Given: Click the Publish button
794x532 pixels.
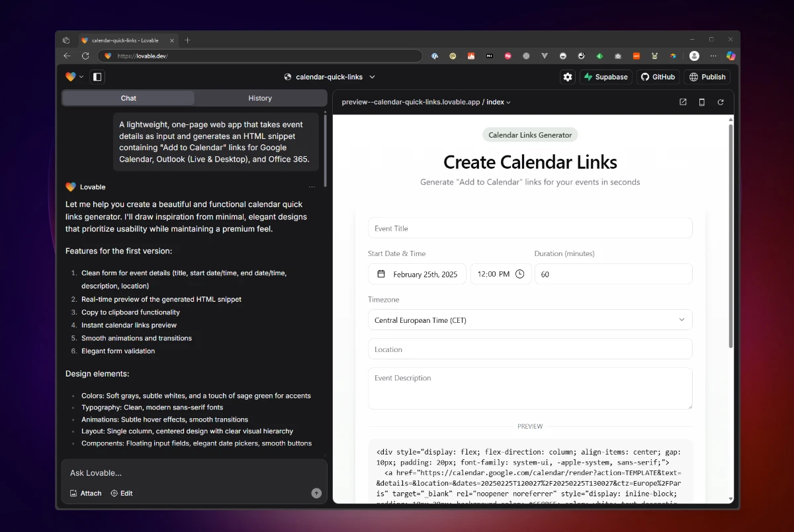Looking at the screenshot, I should (707, 77).
